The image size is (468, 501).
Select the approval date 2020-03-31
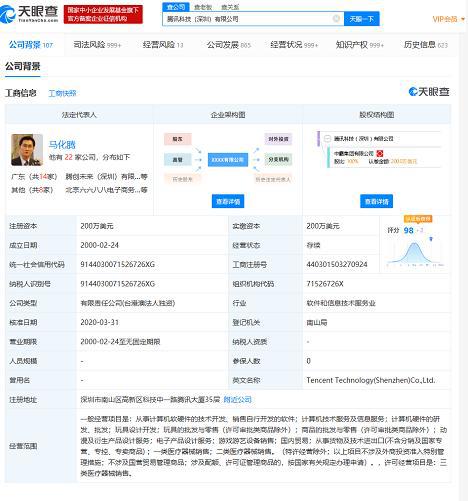click(x=99, y=322)
